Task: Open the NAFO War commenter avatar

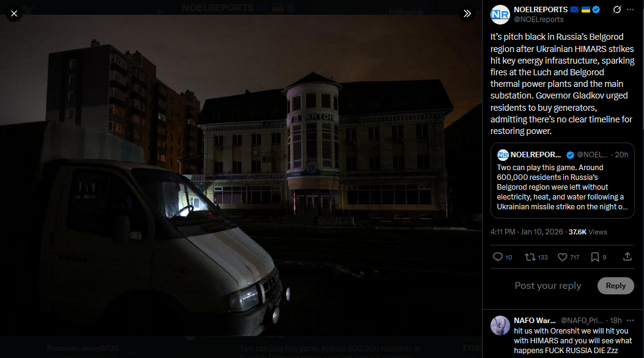Action: (500, 326)
